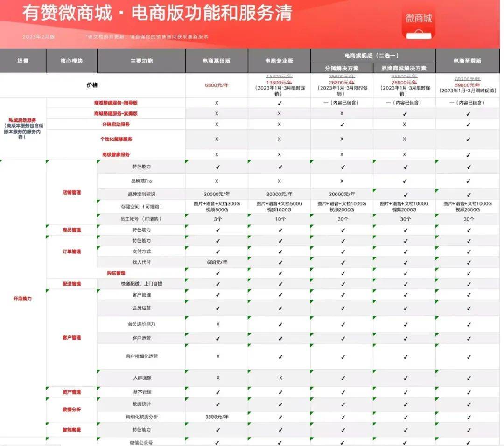Click the 快递配送、上门自提 feature label

[x=141, y=284]
